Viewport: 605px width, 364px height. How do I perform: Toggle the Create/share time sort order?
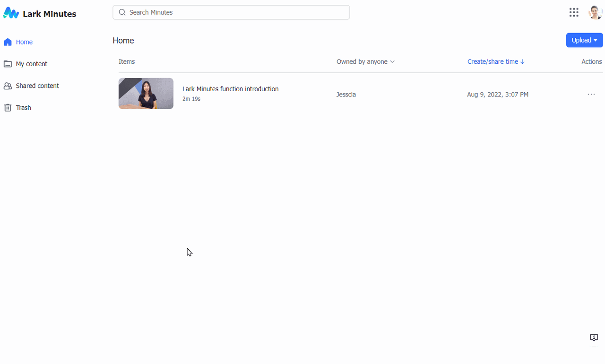coord(496,61)
